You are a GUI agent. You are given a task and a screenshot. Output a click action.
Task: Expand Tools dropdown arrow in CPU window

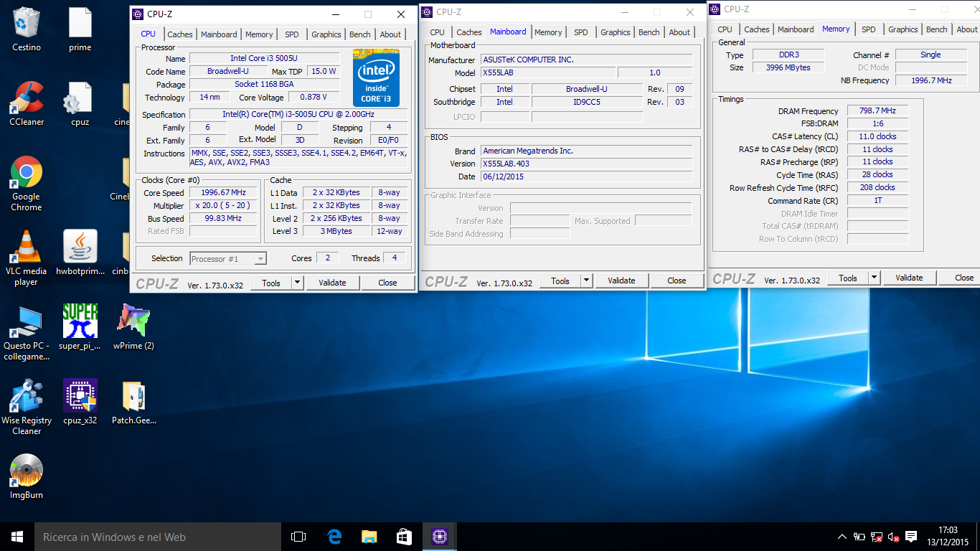point(298,283)
